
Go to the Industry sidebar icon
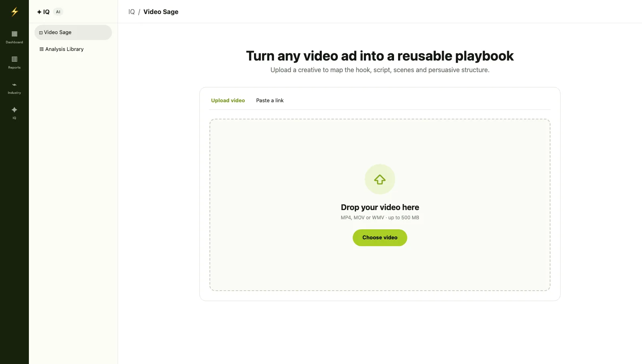pyautogui.click(x=14, y=87)
